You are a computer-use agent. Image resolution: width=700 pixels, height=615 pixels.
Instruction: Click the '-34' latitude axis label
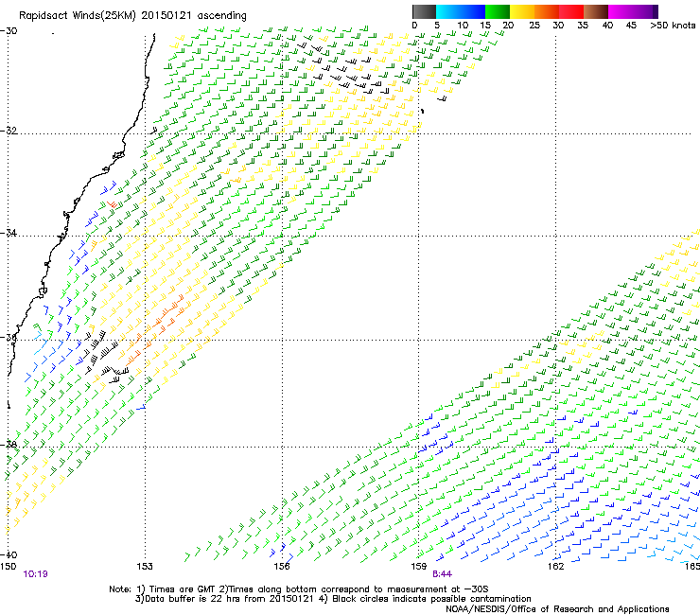pos(9,233)
